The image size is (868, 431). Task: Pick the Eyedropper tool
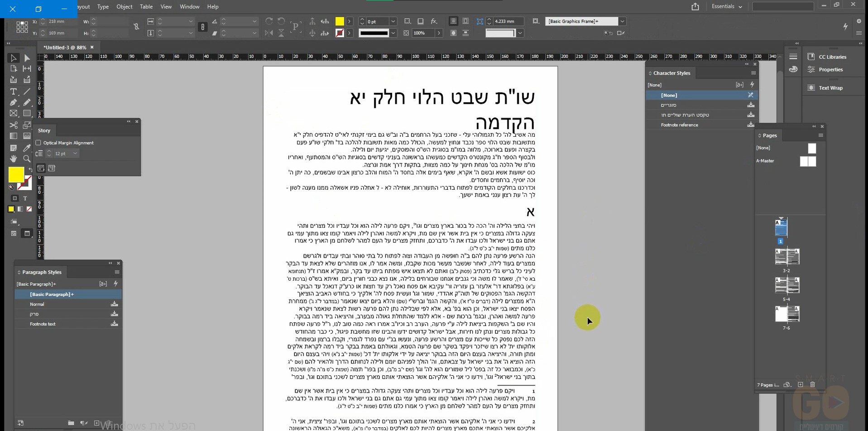point(27,147)
